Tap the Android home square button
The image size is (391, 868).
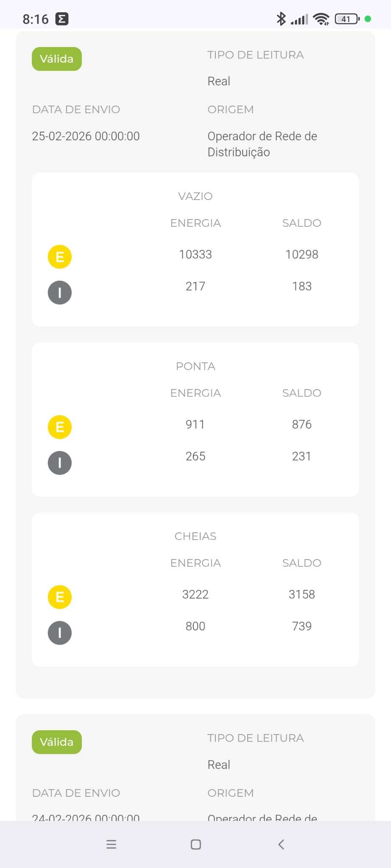(195, 844)
